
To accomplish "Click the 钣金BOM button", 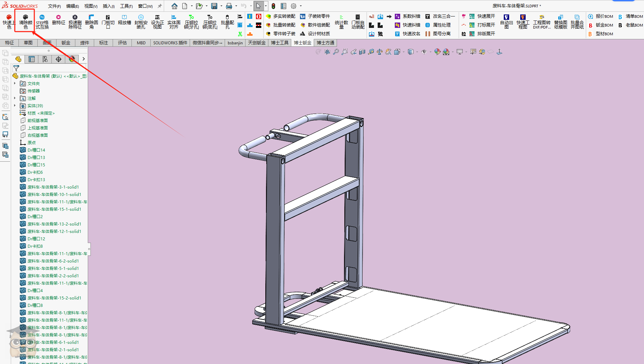I will tap(601, 25).
